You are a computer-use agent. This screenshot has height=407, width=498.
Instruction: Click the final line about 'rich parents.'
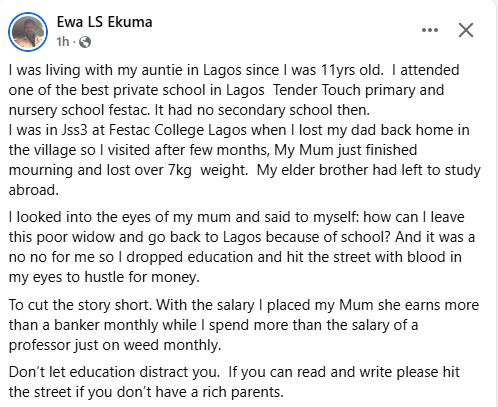146,392
